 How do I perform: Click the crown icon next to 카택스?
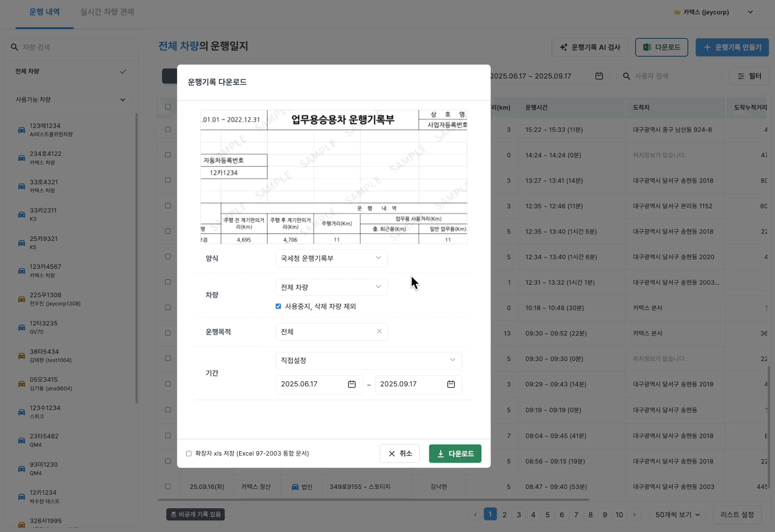(x=677, y=12)
